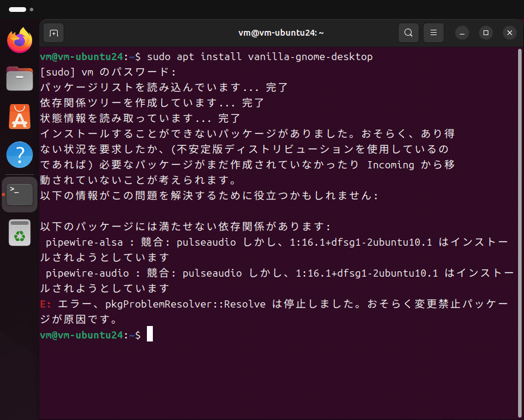Screen dimensions: 524x420
Task: Click the '[sudo] vm のパスワード:' line
Action: [108, 72]
